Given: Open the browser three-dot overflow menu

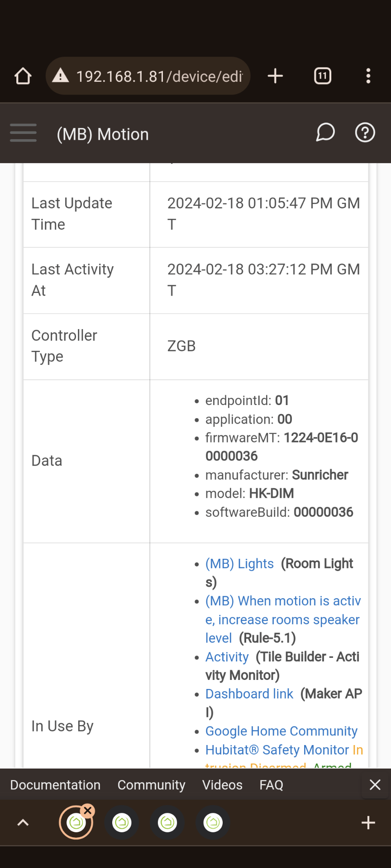Looking at the screenshot, I should (368, 76).
